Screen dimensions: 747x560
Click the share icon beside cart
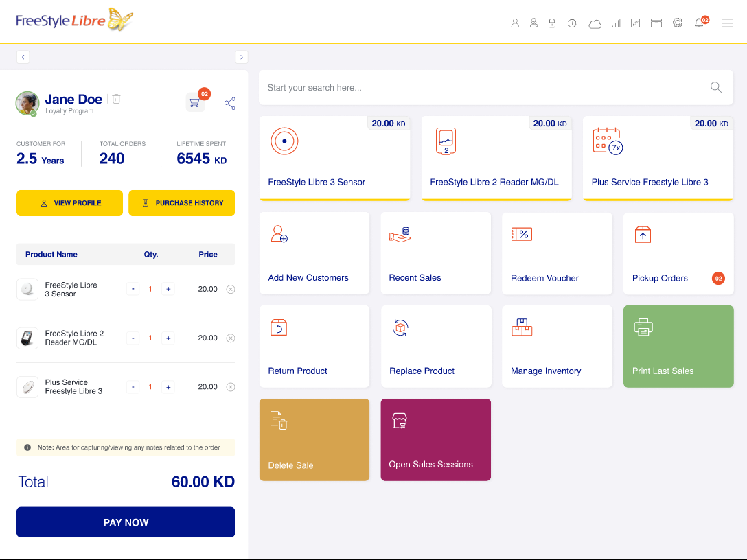(229, 104)
